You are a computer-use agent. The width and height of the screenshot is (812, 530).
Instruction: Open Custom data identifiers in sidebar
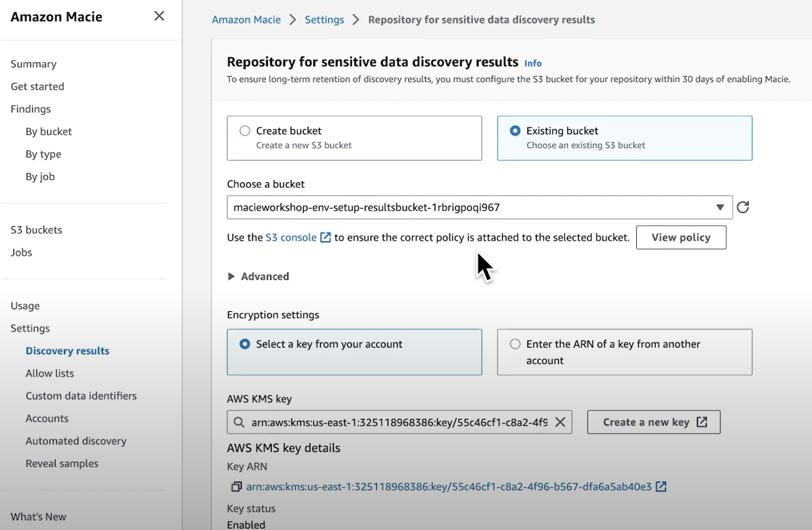[81, 396]
